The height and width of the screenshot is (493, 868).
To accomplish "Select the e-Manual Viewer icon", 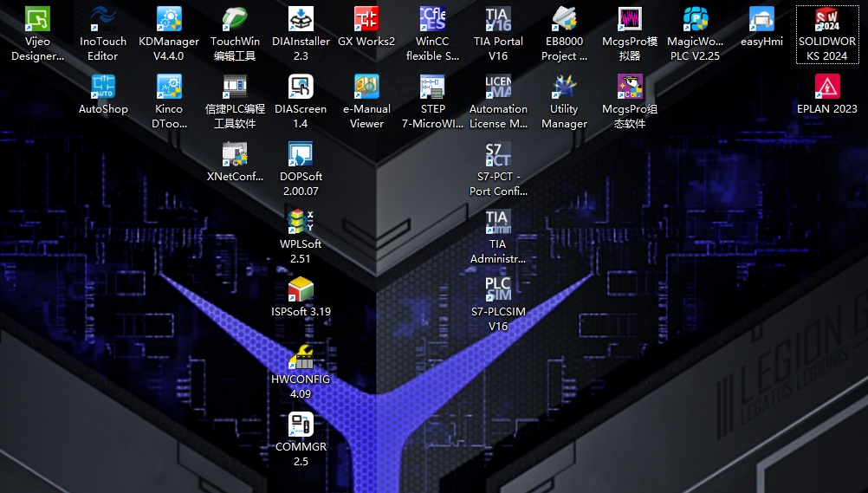I will pos(366,87).
